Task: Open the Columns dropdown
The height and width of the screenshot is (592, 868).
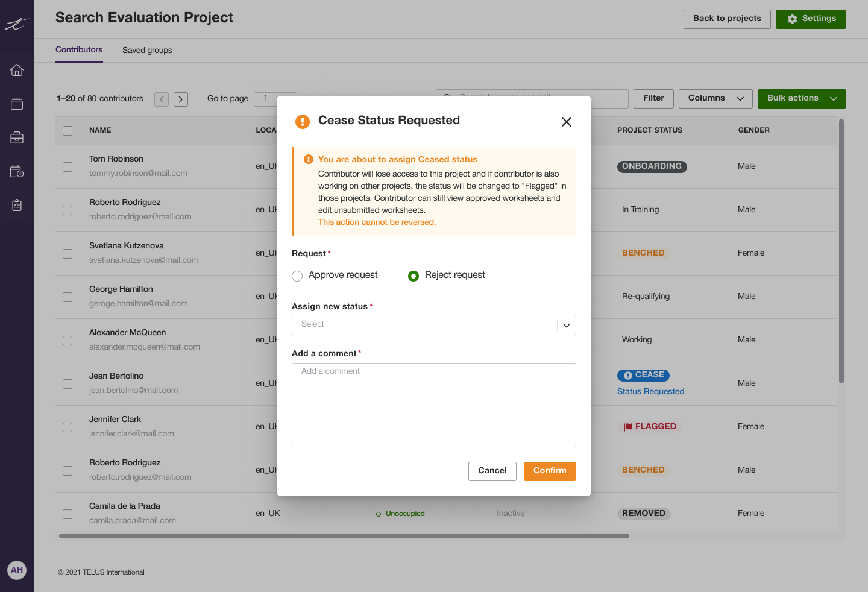Action: pyautogui.click(x=715, y=98)
